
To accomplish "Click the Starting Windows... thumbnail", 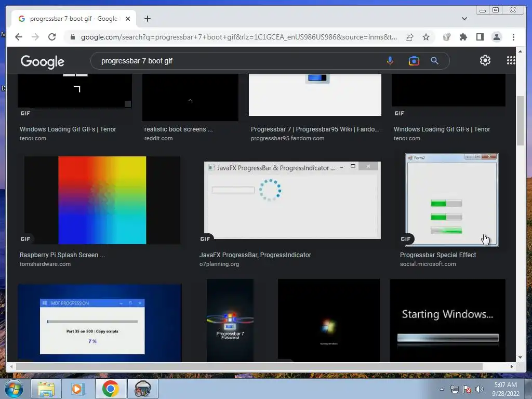I will tap(448, 320).
